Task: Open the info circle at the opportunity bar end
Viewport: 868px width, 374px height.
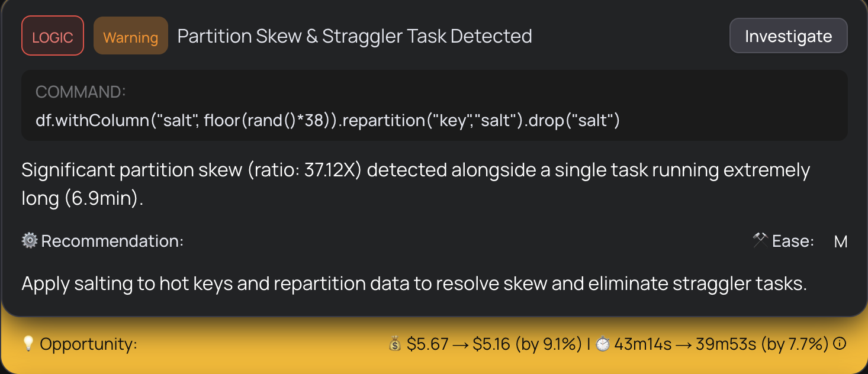Action: point(840,343)
